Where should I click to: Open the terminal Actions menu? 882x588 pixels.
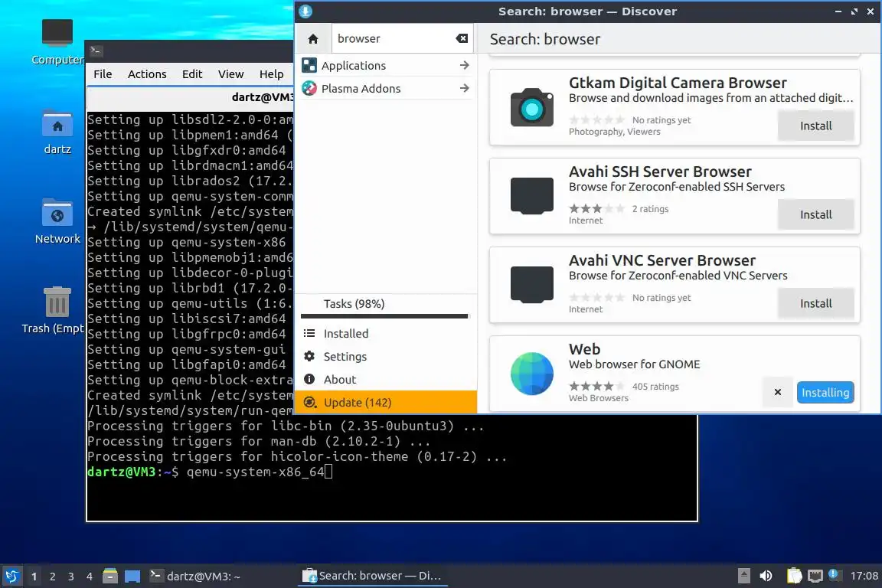point(147,74)
